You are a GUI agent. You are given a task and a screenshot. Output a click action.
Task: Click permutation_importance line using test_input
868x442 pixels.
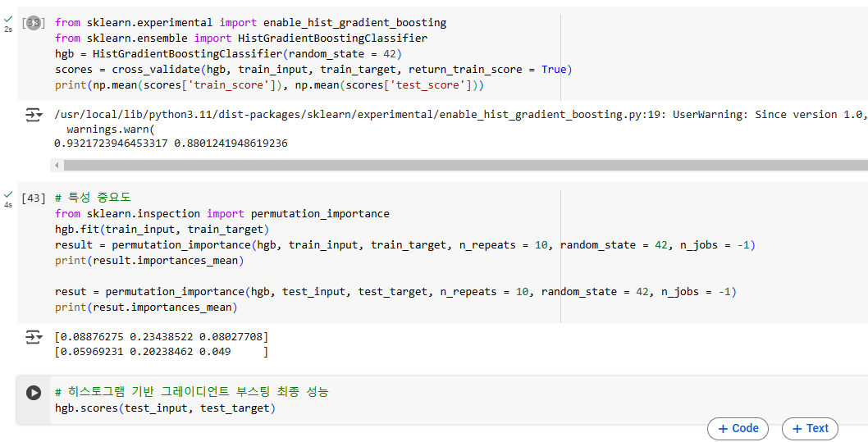tap(395, 292)
